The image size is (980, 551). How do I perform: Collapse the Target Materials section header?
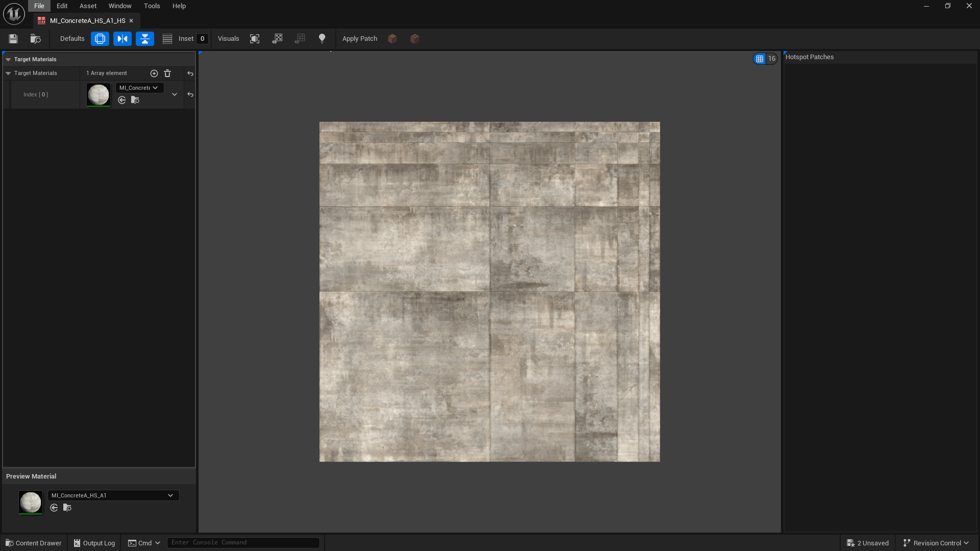click(8, 60)
